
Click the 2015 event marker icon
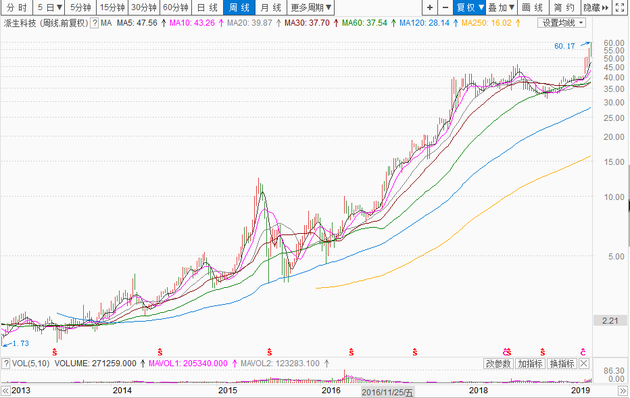(270, 352)
